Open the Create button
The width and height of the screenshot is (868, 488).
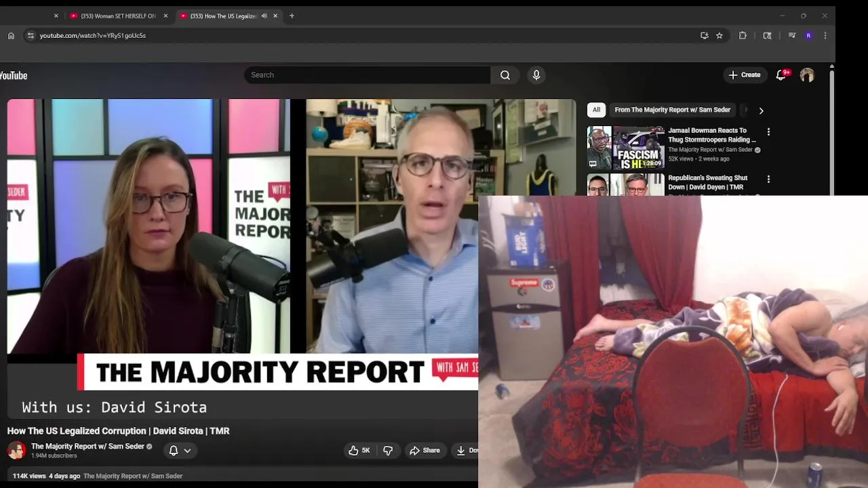745,75
